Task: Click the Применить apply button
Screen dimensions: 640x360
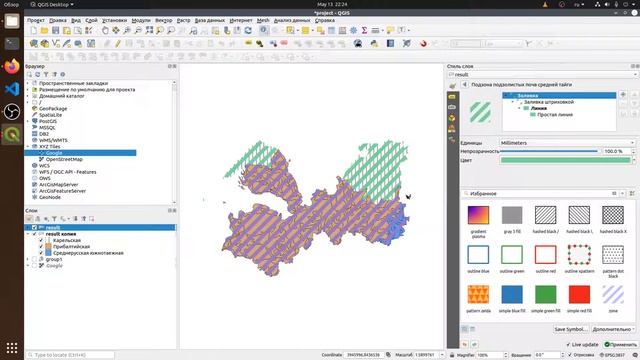Action: coord(620,345)
